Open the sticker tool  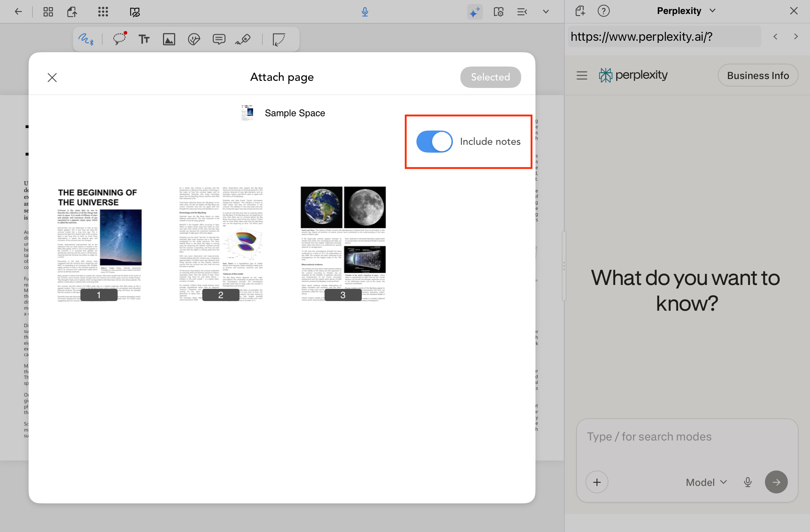click(x=194, y=39)
